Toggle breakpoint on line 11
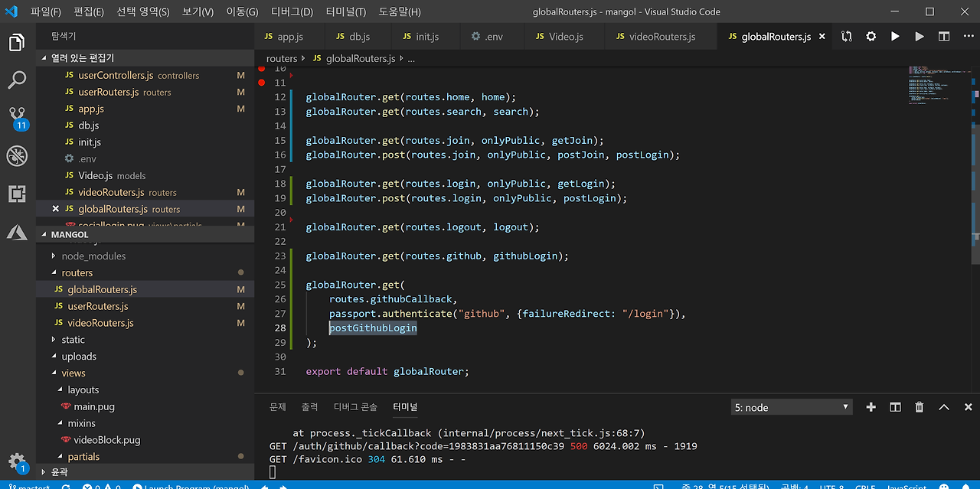Screen dimensions: 980x489 tap(261, 82)
